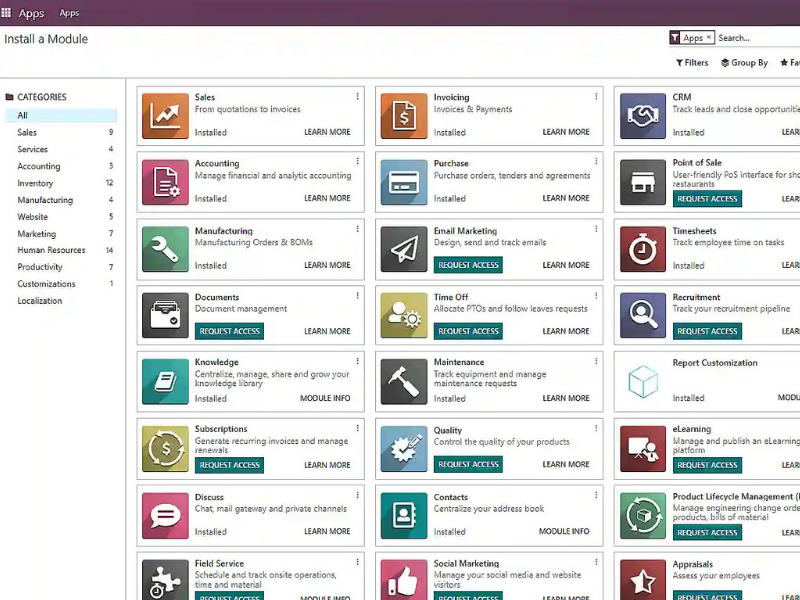800x600 pixels.
Task: Click the Manufacturing wrench icon
Action: [x=165, y=249]
